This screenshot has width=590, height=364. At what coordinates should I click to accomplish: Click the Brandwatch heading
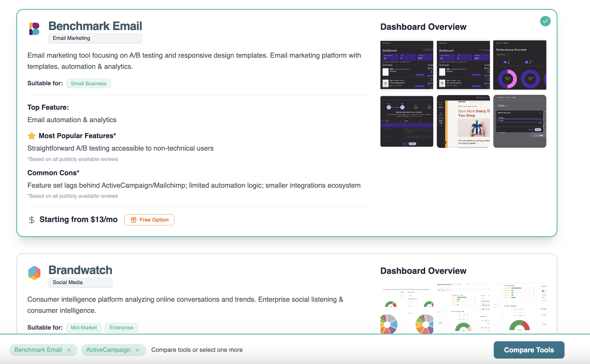tap(80, 270)
